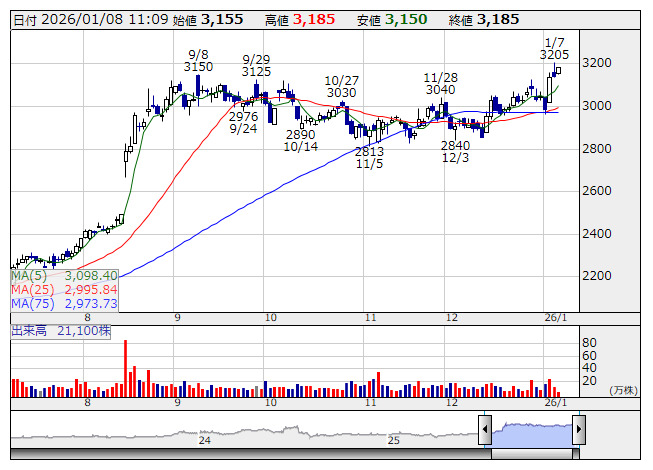Click the 10/27 peak label 3030
653x470 pixels.
point(341,92)
